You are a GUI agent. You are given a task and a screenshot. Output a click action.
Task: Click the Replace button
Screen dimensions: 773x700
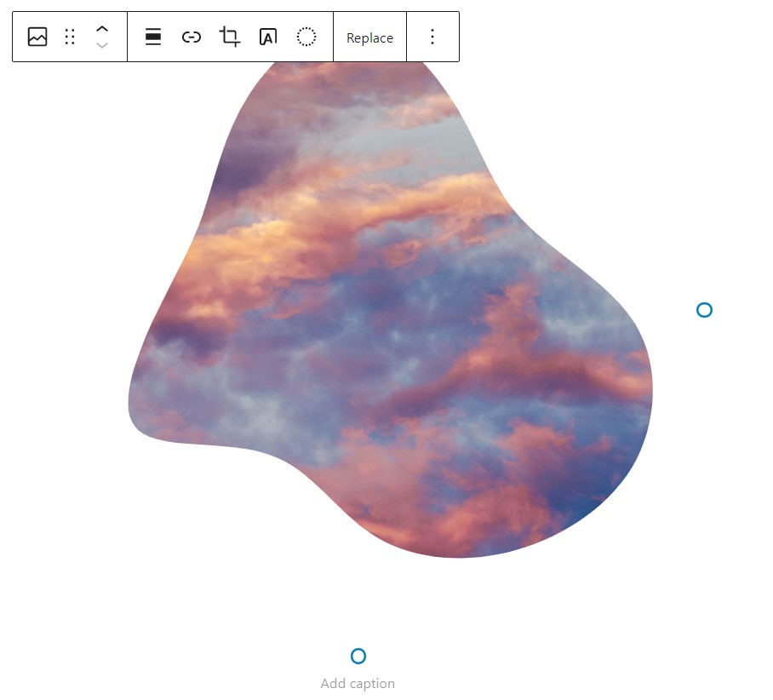(x=369, y=37)
